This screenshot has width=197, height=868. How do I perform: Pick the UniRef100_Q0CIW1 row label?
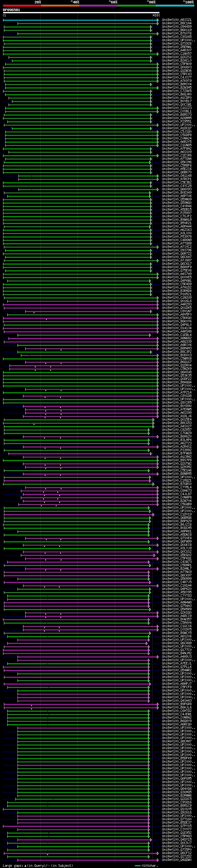pos(176,104)
